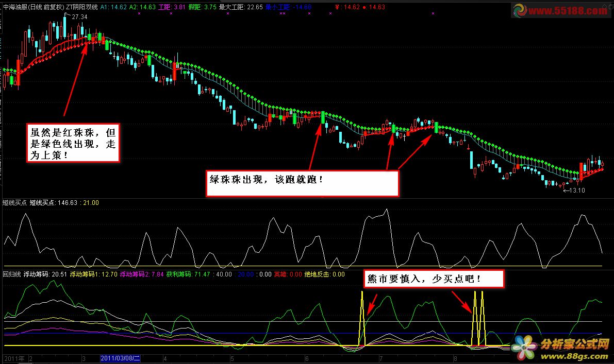Click month 8 marker on the time axis

(x=455, y=358)
